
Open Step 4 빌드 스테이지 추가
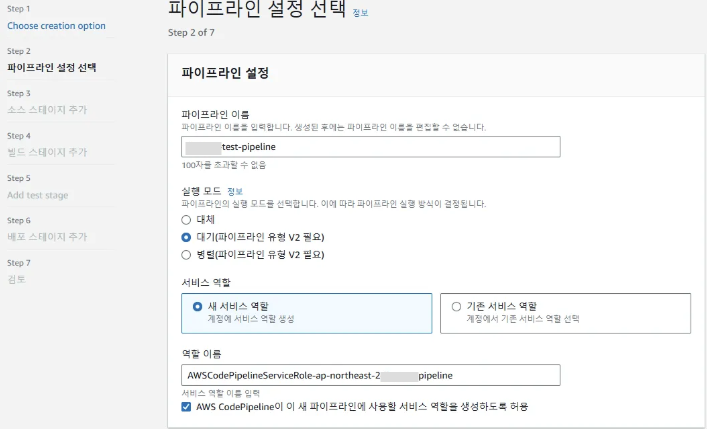tap(47, 152)
